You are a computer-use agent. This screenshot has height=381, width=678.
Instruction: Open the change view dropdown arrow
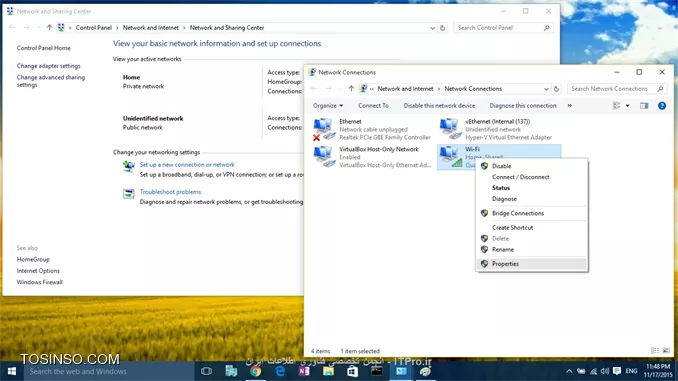coord(627,106)
